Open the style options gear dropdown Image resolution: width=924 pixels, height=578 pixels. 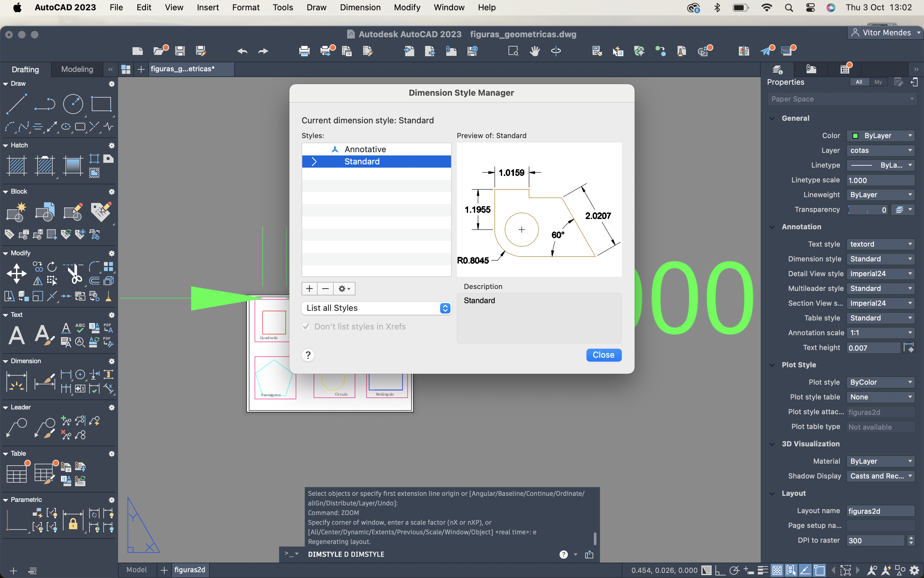coord(344,289)
